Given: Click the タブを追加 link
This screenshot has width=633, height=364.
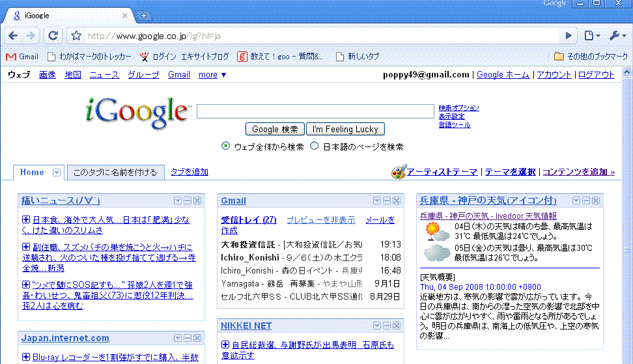Looking at the screenshot, I should (190, 172).
